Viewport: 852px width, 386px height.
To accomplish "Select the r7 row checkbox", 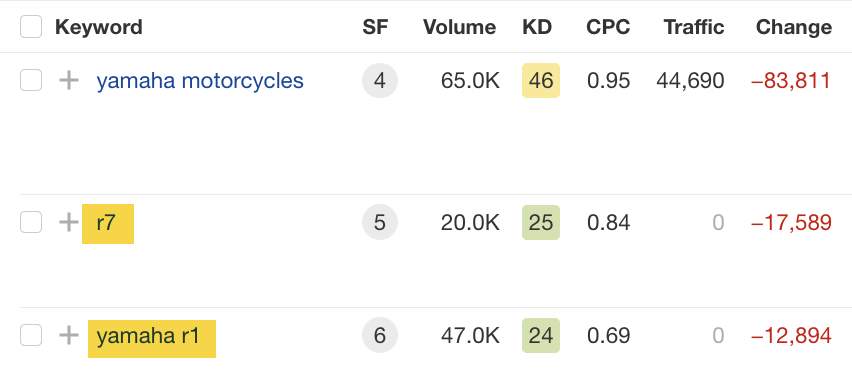I will coord(31,222).
